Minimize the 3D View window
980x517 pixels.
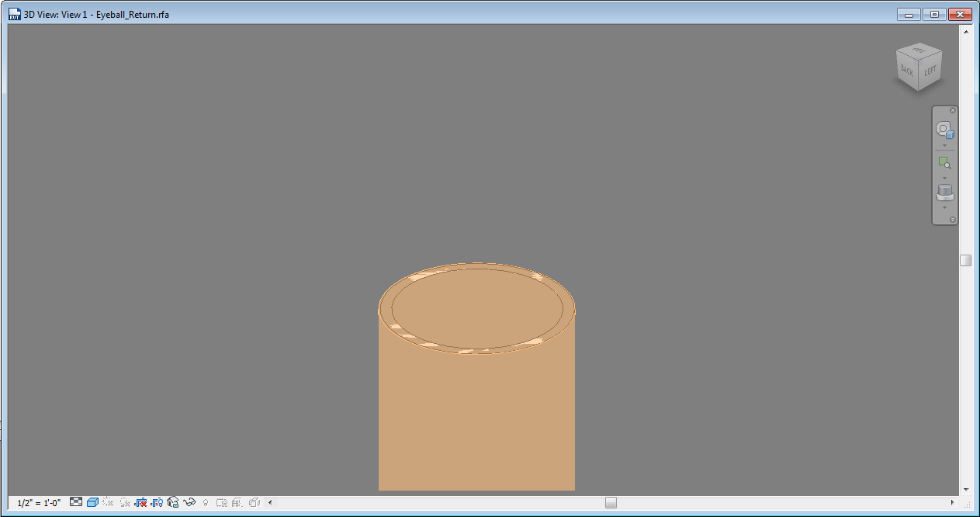pos(909,14)
